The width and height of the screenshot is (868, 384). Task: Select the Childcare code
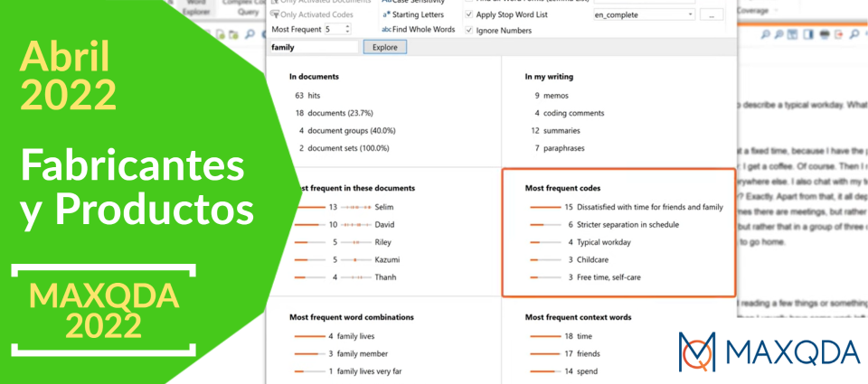(569, 259)
